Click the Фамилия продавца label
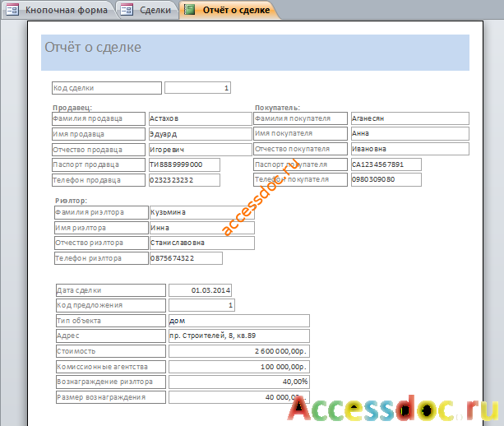 tap(99, 118)
